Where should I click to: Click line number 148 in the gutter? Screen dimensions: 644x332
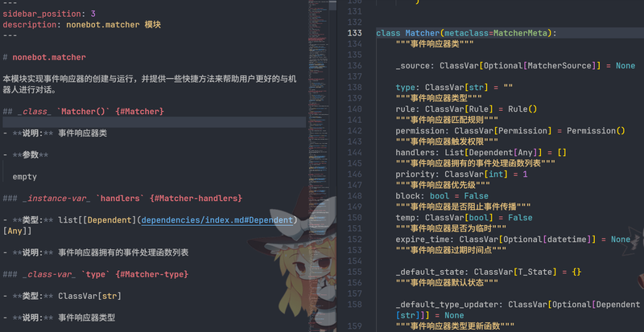tap(354, 196)
